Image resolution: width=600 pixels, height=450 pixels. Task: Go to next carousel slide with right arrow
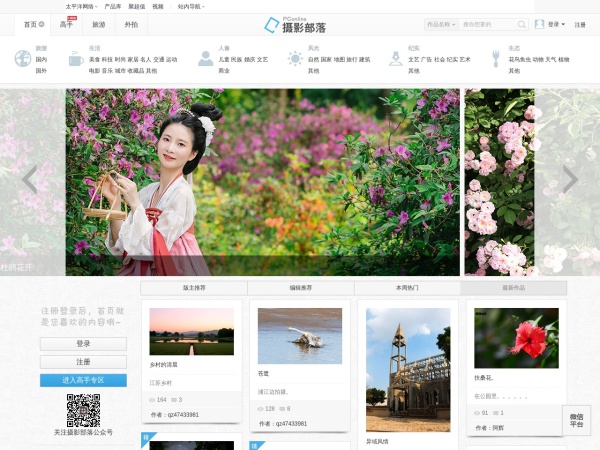tap(570, 179)
